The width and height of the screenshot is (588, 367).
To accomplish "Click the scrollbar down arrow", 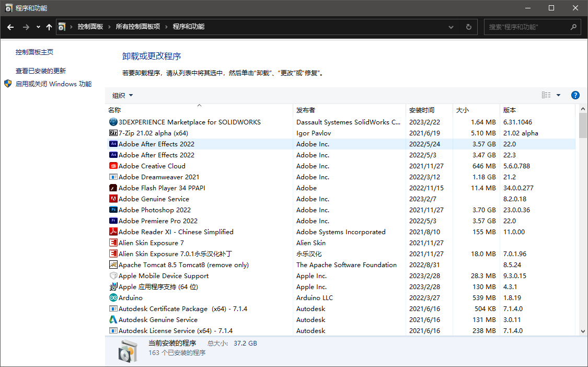I will [x=583, y=331].
